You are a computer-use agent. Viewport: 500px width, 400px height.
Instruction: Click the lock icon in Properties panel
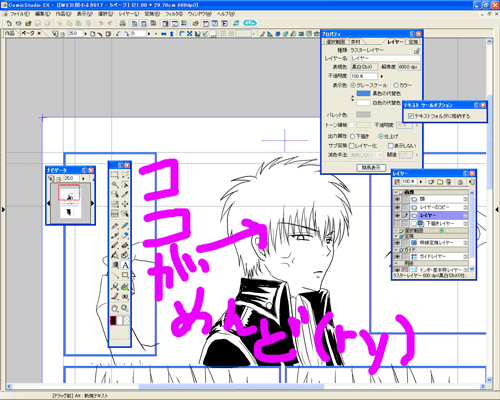click(x=417, y=51)
